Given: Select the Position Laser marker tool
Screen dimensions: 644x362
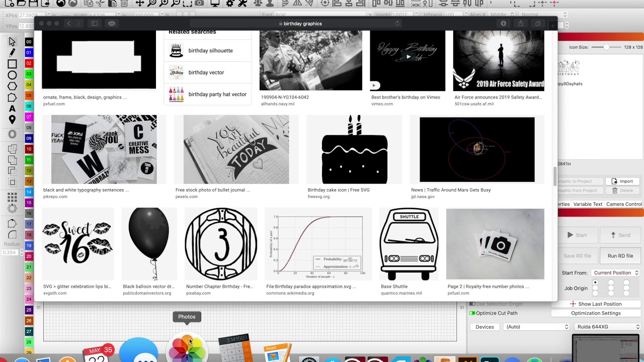Looking at the screenshot, I should [x=12, y=119].
